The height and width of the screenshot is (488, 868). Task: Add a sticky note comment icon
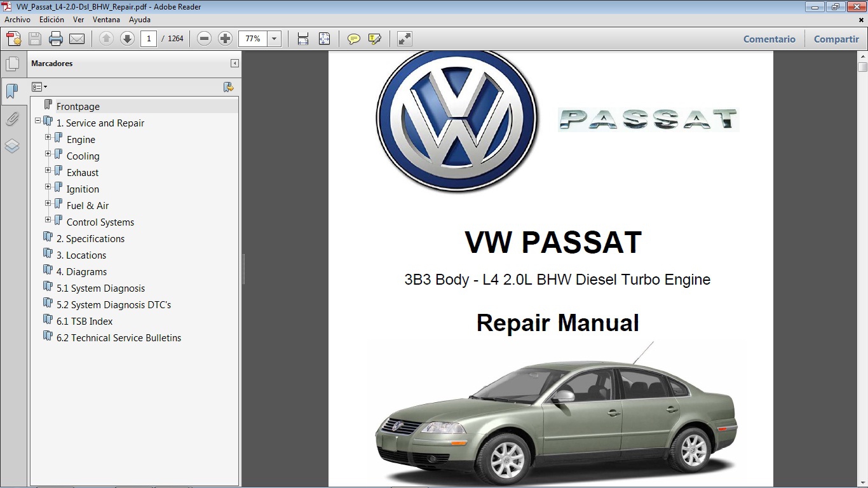(353, 38)
